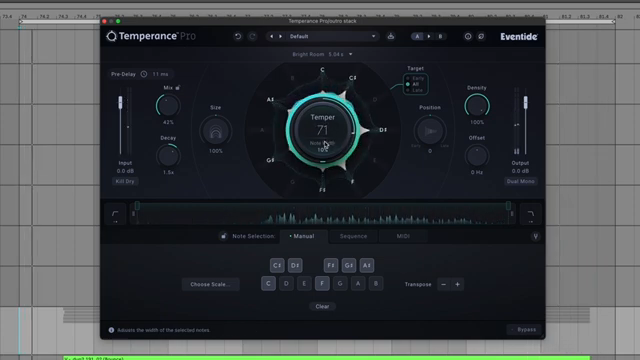Toggle the Note Selection lock icon
Screen dimensions: 640x360
[x=223, y=236]
